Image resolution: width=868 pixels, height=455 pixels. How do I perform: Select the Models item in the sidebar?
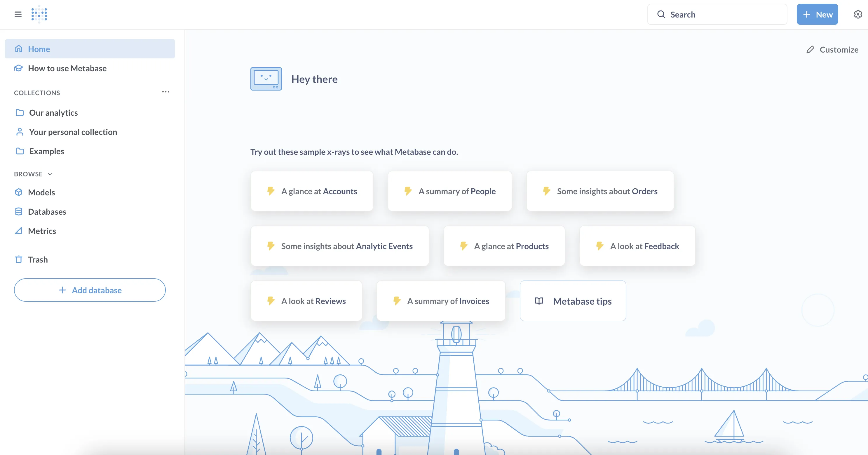point(41,192)
